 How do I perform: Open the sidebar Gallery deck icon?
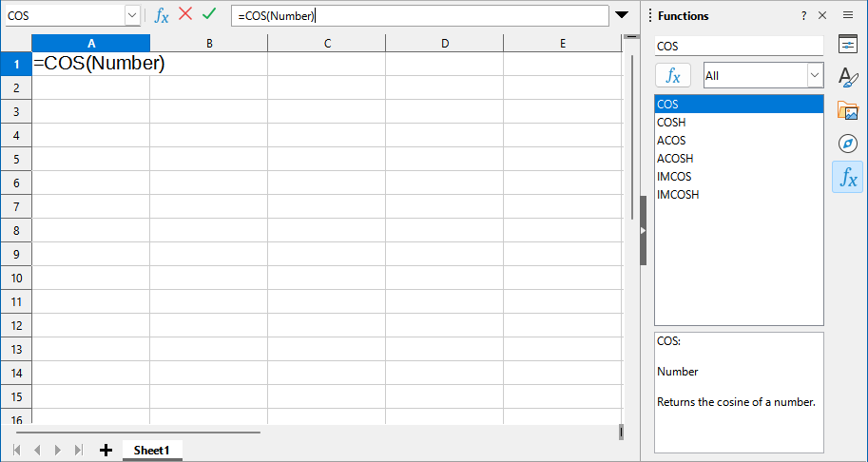point(847,110)
